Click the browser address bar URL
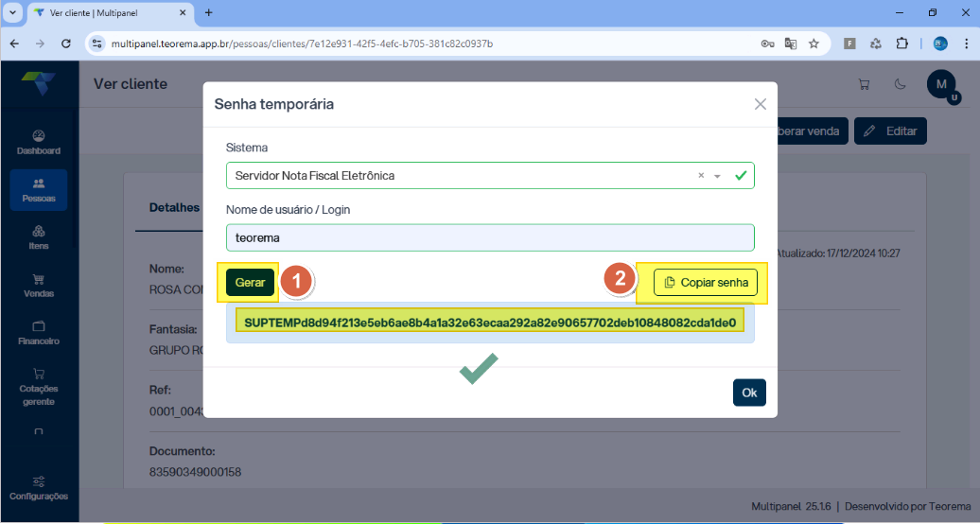 (302, 44)
